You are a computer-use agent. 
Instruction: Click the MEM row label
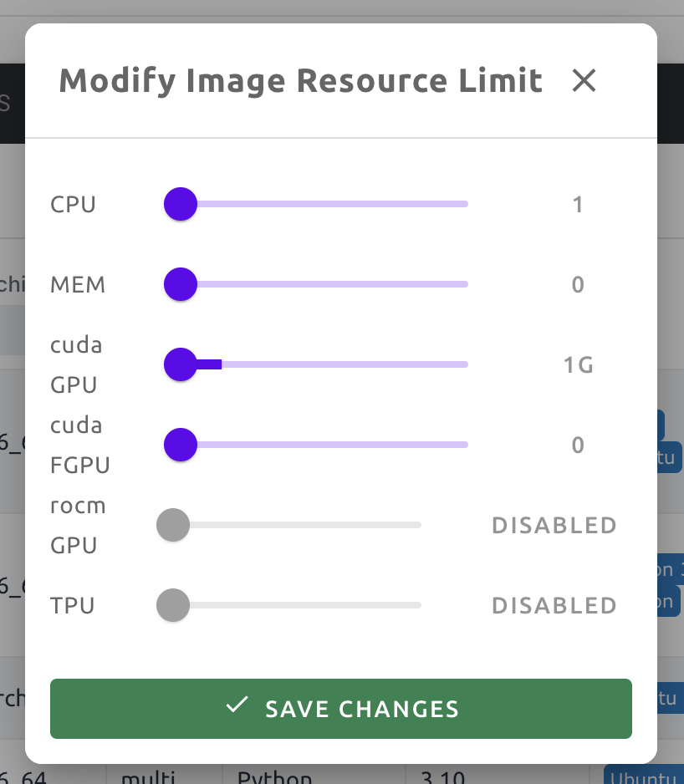78,284
